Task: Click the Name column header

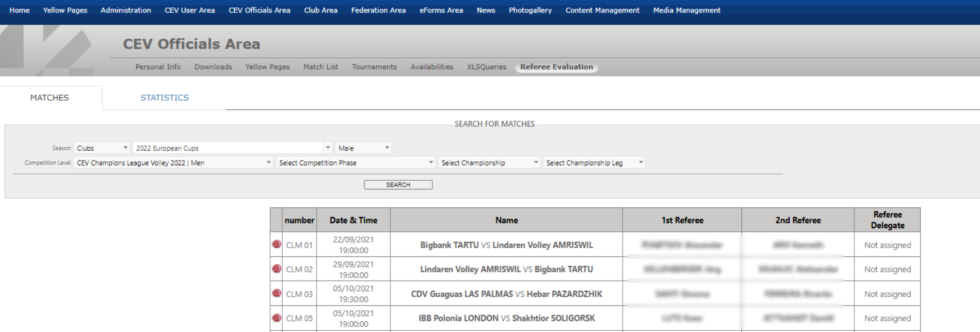Action: (506, 220)
